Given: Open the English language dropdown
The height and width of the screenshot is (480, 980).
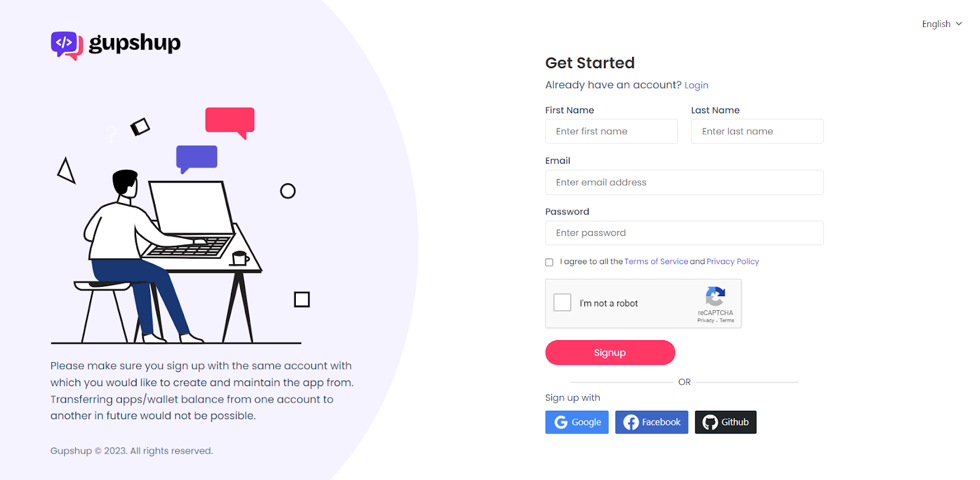Looking at the screenshot, I should (937, 24).
